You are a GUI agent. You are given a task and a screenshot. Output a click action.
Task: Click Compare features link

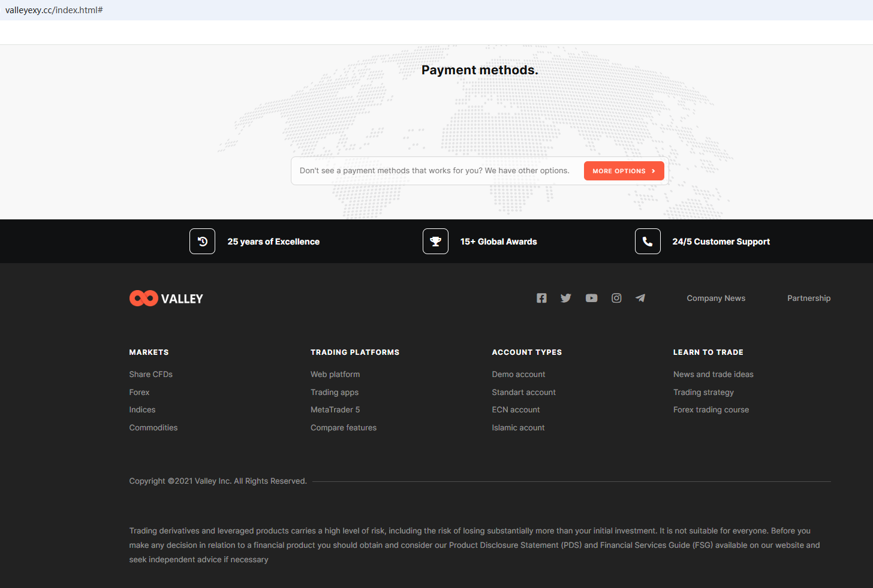point(344,427)
